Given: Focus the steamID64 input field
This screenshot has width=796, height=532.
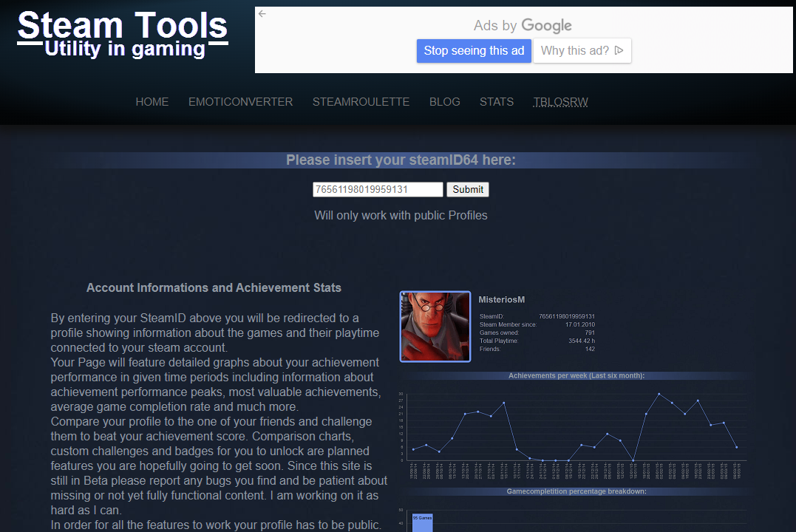Looking at the screenshot, I should (x=378, y=190).
